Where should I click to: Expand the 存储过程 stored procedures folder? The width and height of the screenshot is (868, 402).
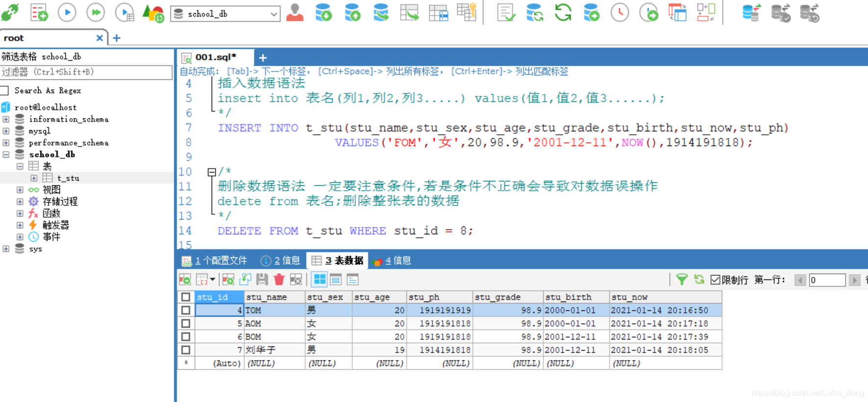coord(20,201)
